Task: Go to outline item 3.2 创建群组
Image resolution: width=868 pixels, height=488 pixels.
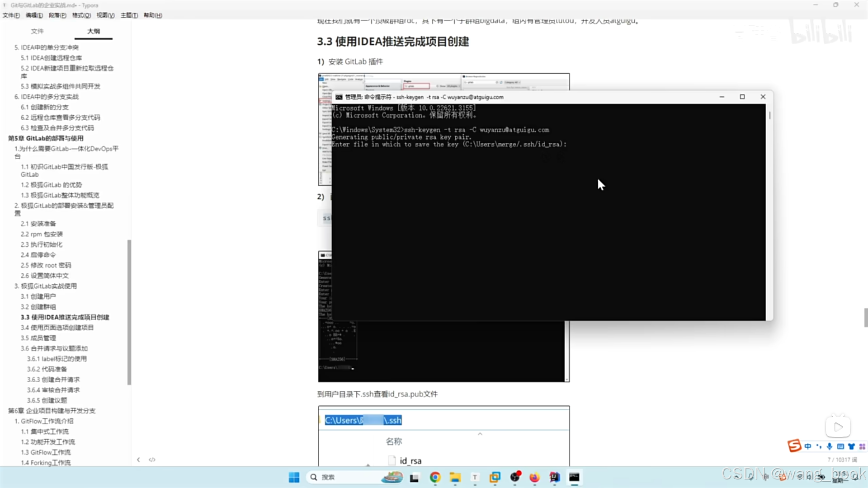Action: coord(38,307)
